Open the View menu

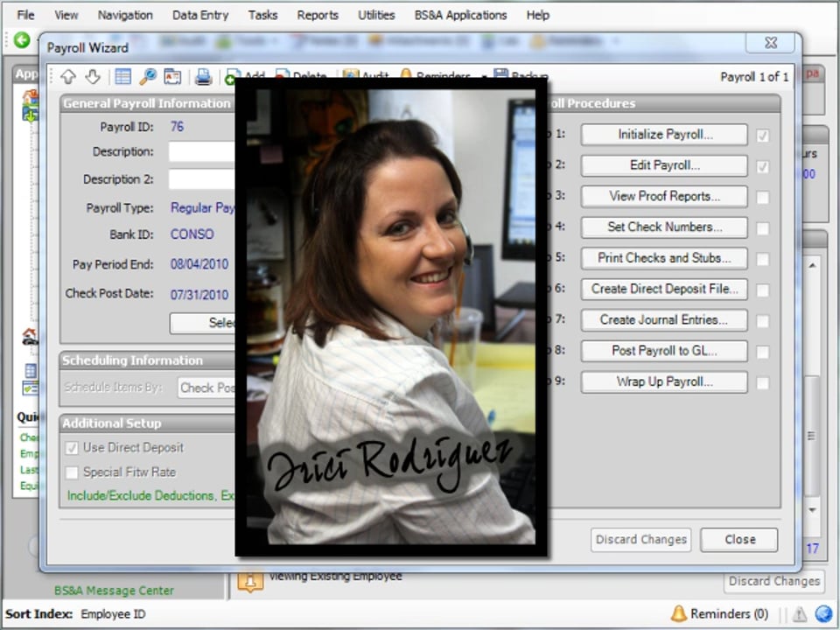(x=66, y=15)
